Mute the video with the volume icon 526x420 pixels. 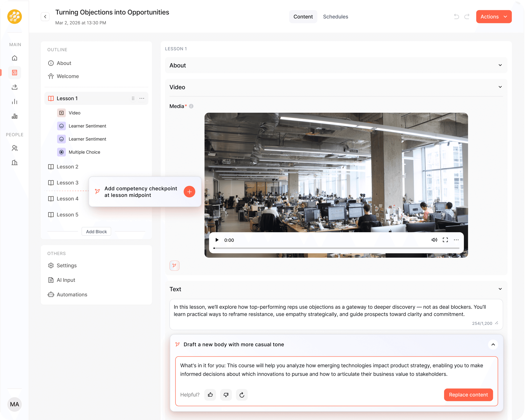coord(434,240)
